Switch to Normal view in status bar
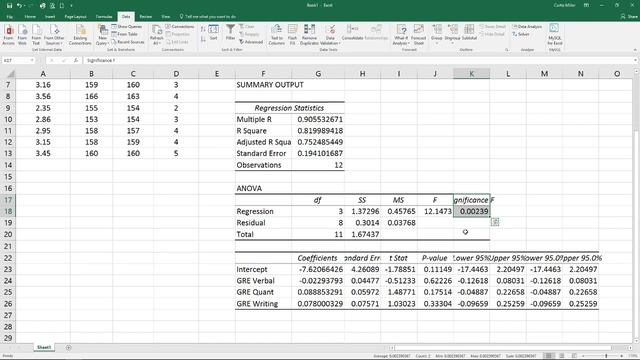Image resolution: width=640 pixels, height=360 pixels. [x=549, y=356]
